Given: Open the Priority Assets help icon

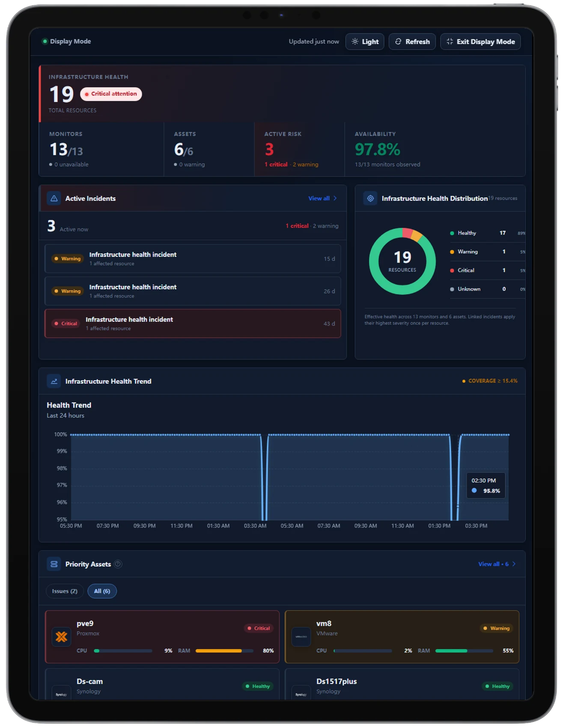Looking at the screenshot, I should point(118,564).
